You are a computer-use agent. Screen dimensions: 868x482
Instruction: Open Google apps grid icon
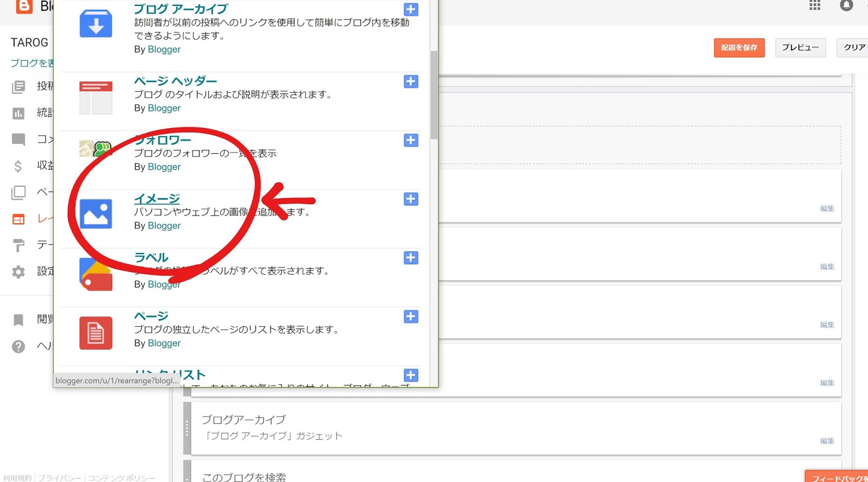point(815,5)
